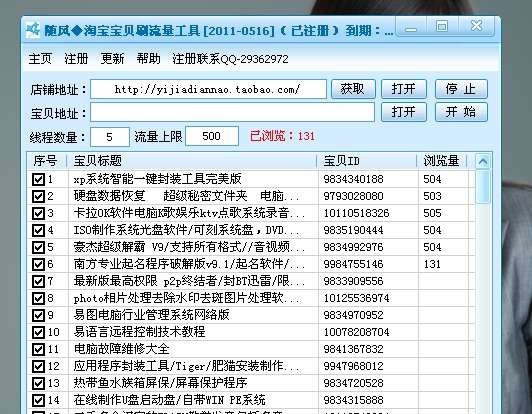This screenshot has width=532, height=414.
Task: Click the 停止 button
Action: (x=461, y=89)
